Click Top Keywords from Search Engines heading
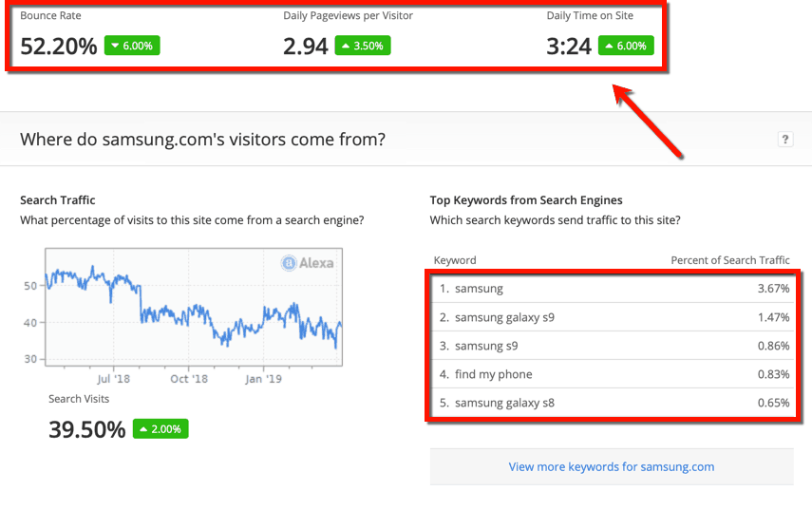The width and height of the screenshot is (812, 510). (526, 199)
